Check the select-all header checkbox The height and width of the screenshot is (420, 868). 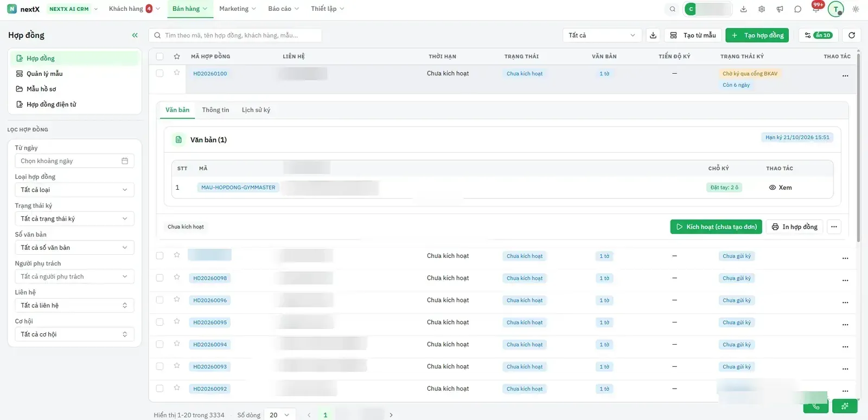pos(159,56)
